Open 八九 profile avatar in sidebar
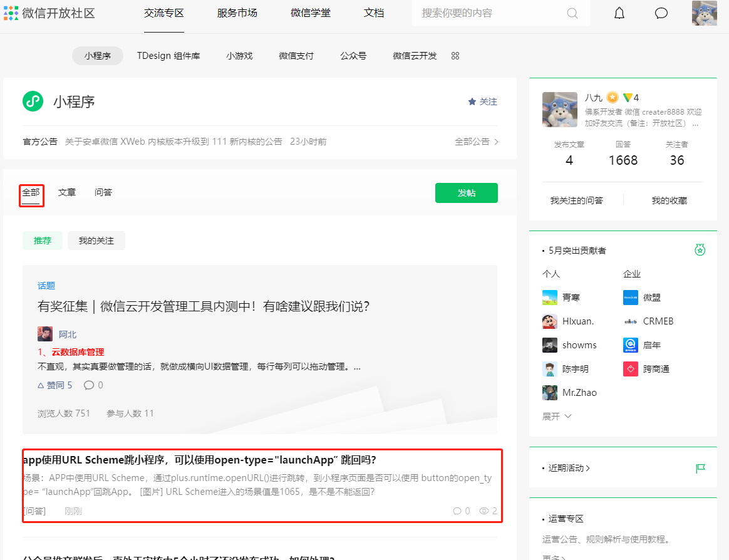Viewport: 729px width, 560px height. pos(560,110)
